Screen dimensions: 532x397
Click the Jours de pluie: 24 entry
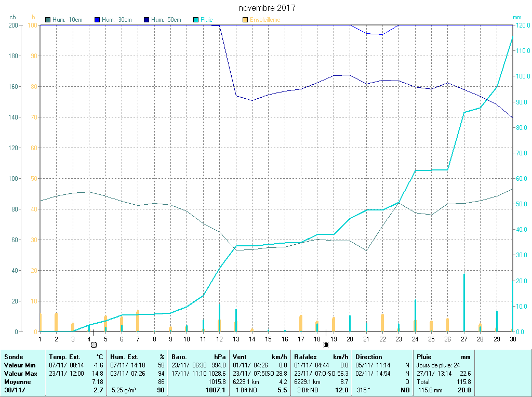tap(438, 365)
